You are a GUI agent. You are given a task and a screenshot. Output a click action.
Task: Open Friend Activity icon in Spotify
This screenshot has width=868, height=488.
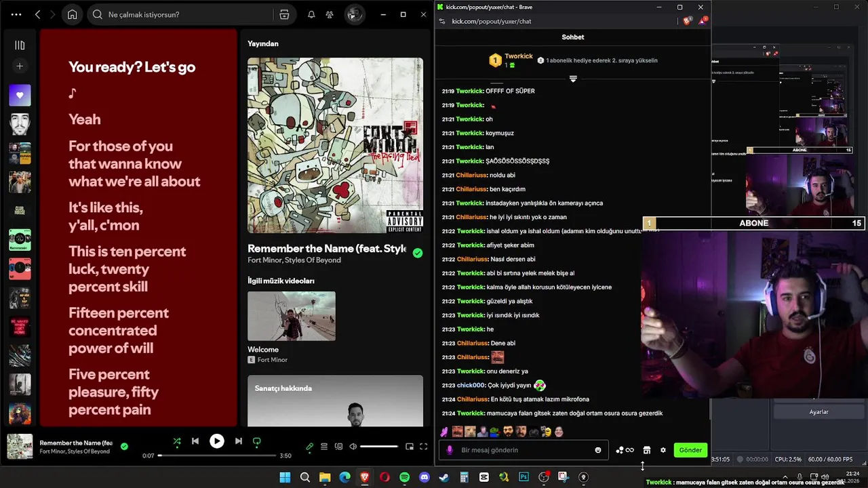[x=330, y=14]
